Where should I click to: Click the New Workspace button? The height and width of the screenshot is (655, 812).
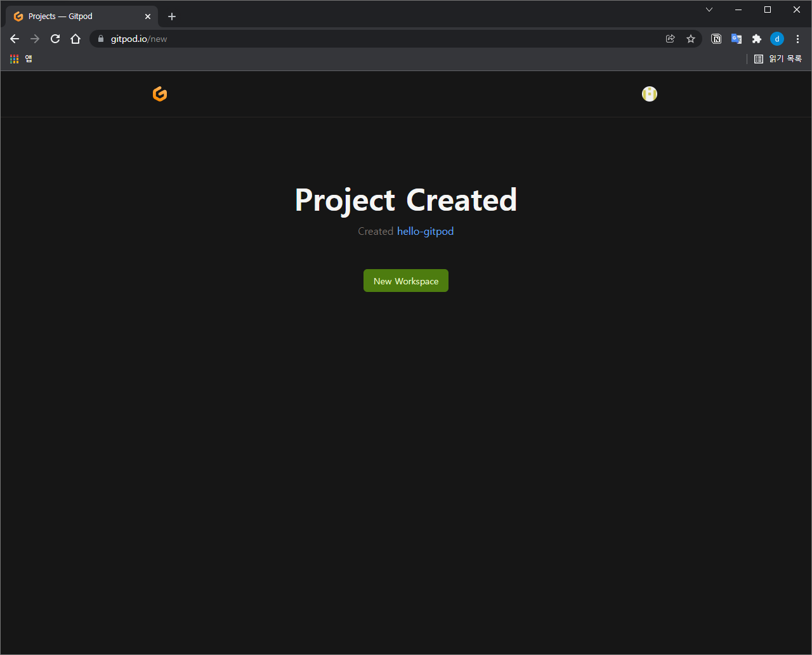tap(406, 281)
